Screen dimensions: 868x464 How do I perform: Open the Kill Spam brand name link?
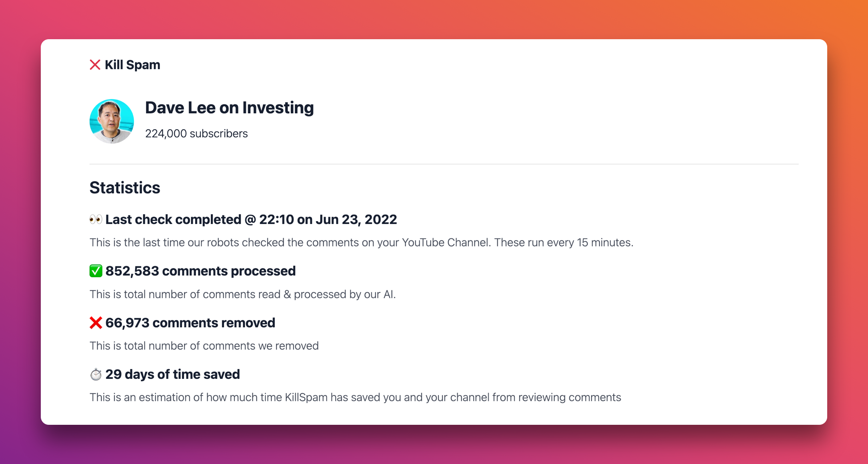click(132, 65)
